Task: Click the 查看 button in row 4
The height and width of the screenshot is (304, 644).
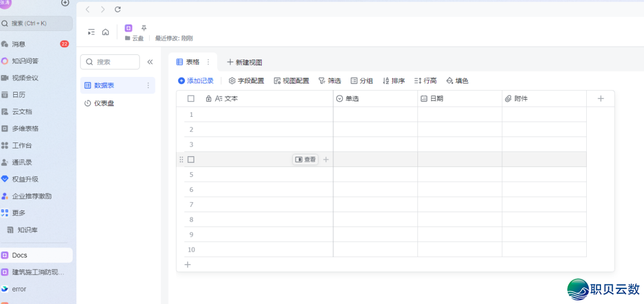Action: [305, 159]
